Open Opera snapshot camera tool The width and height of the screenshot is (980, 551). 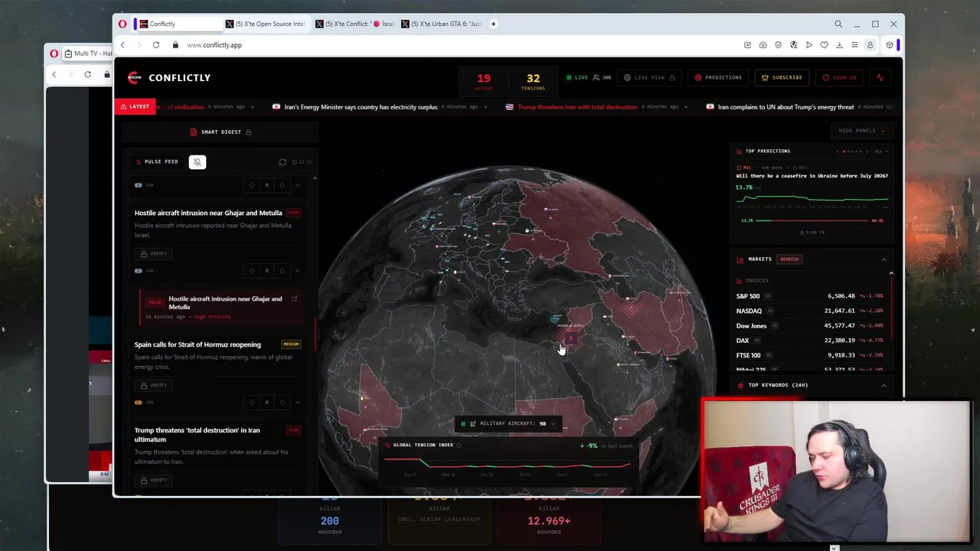click(x=763, y=45)
